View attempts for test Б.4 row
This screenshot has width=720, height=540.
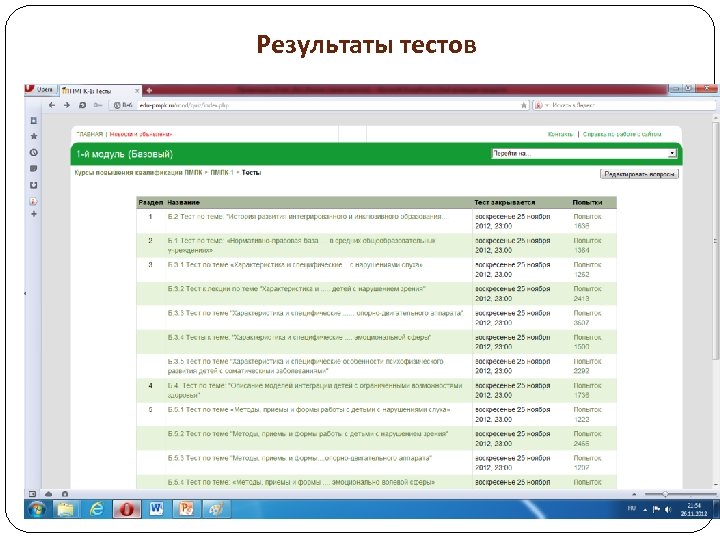coord(587,390)
